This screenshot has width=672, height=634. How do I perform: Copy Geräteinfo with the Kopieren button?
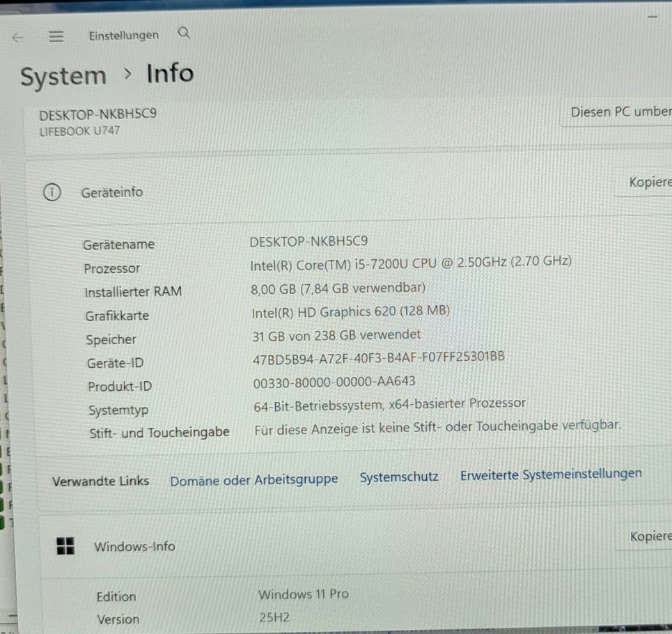643,182
